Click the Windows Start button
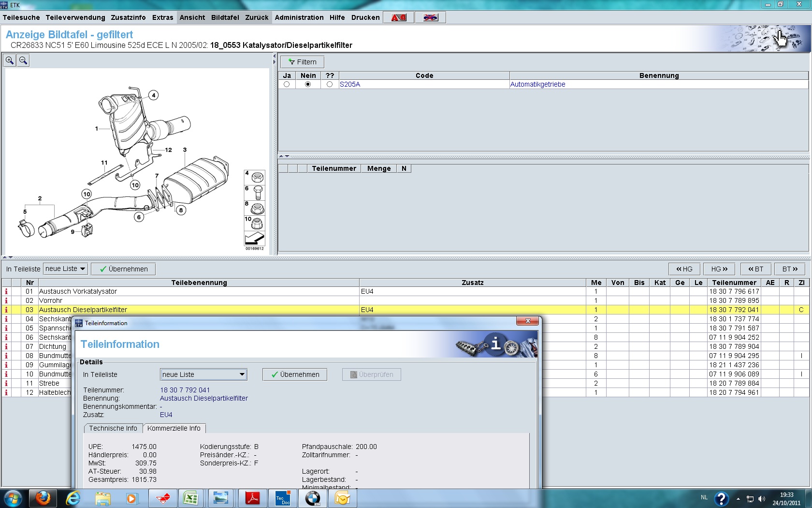Image resolution: width=812 pixels, height=508 pixels. [x=13, y=498]
